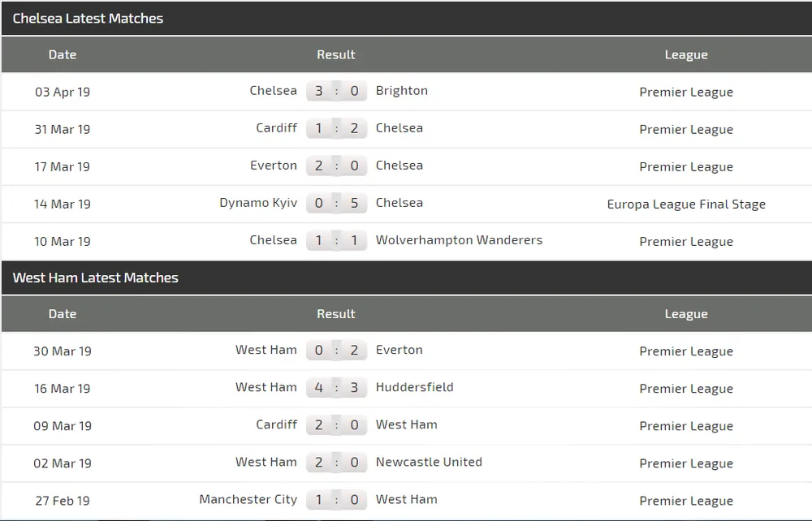Image resolution: width=812 pixels, height=521 pixels.
Task: Open the Newcastle United team name
Action: (429, 462)
